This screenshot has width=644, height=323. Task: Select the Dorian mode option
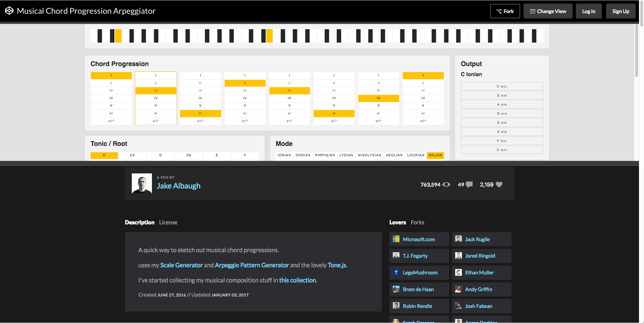pyautogui.click(x=303, y=155)
